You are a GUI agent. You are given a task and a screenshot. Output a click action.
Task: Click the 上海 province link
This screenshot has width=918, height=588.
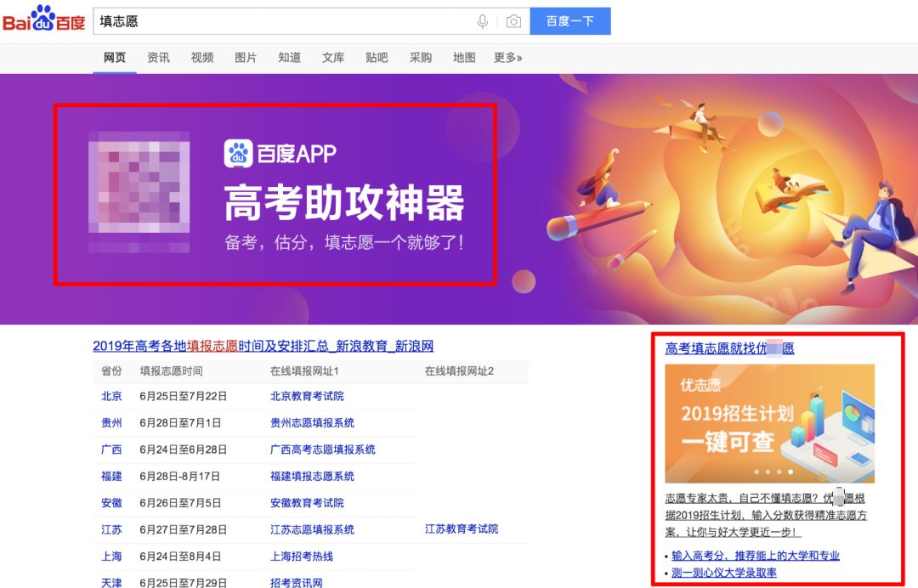click(x=111, y=556)
